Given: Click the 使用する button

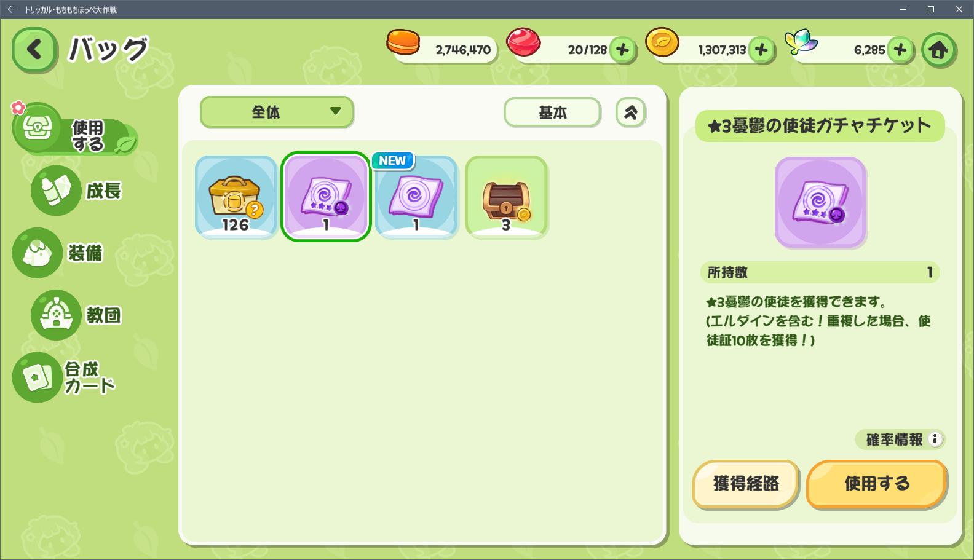Looking at the screenshot, I should point(877,484).
